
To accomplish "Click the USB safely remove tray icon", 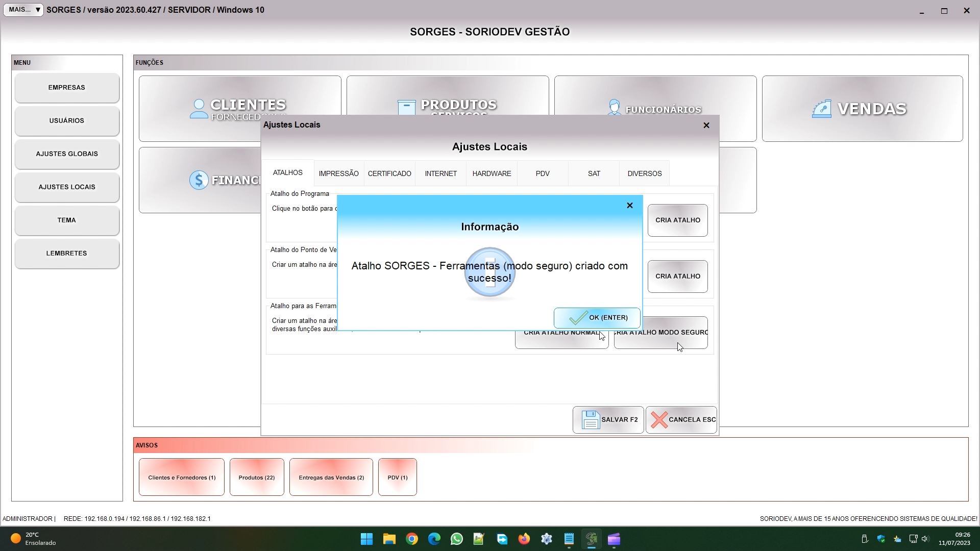I will point(865,539).
